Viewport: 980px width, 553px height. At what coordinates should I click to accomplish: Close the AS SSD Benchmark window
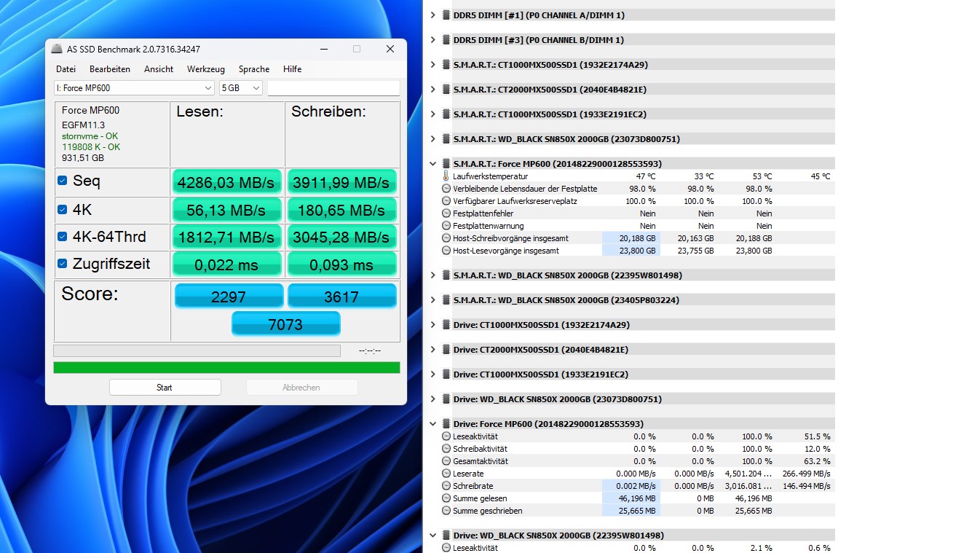390,49
